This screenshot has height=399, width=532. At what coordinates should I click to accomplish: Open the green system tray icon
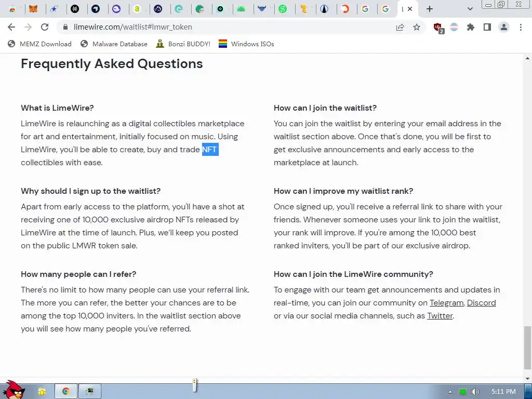click(462, 392)
